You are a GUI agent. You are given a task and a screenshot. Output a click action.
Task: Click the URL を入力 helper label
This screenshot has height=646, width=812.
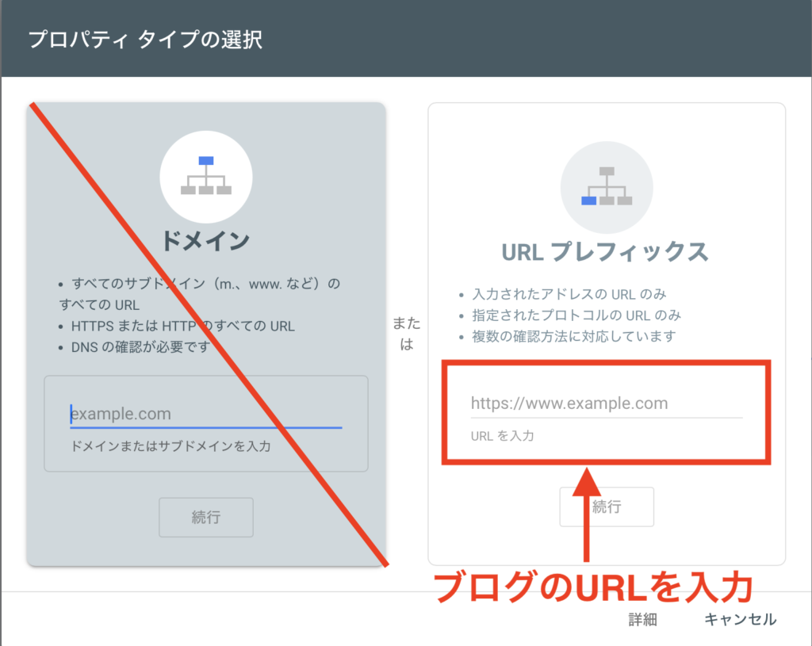point(503,436)
